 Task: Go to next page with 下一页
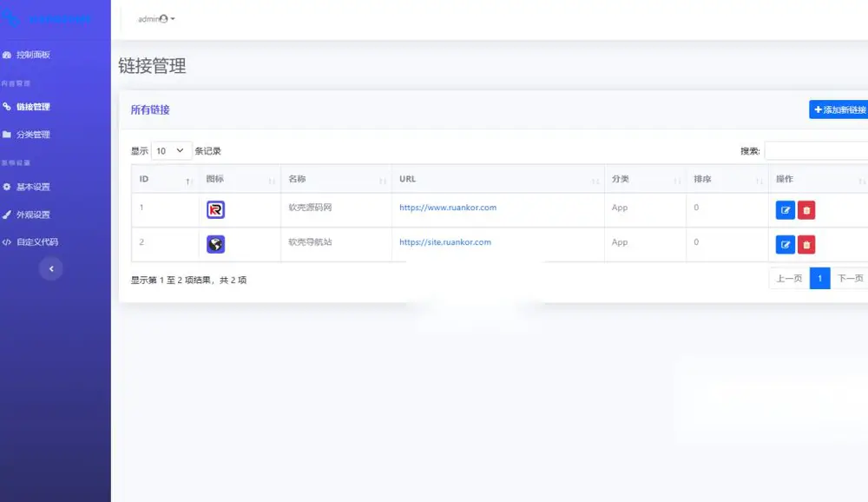coord(850,278)
